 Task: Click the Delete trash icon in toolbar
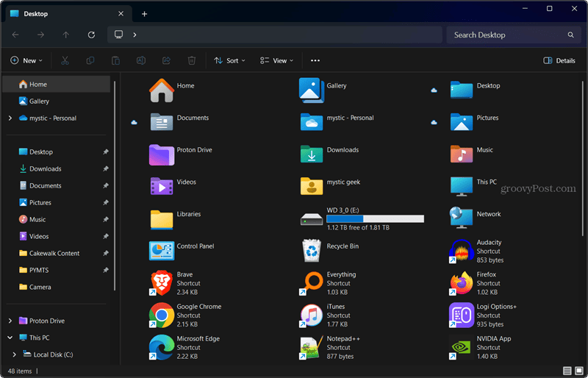point(192,60)
